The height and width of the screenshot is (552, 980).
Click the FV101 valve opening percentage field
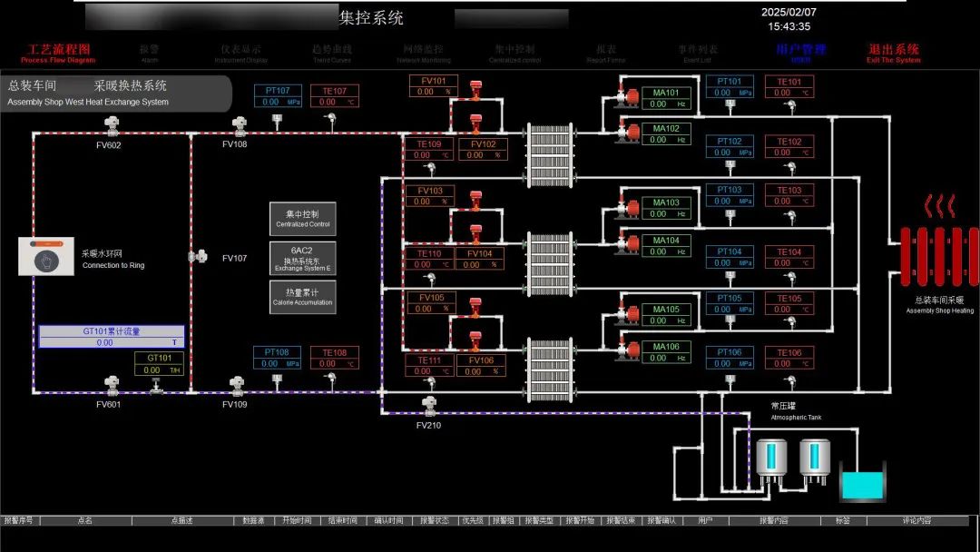tap(433, 92)
